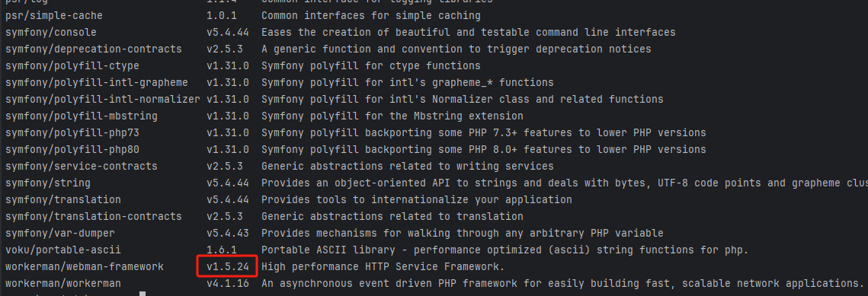Select the highlighted v1.5.24 version text
The image size is (868, 296).
click(x=228, y=267)
